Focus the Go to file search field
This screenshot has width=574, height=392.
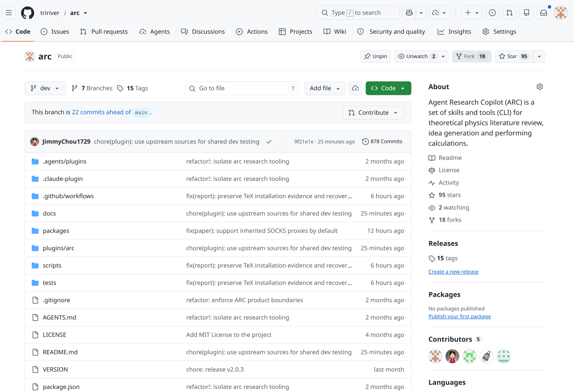(243, 88)
